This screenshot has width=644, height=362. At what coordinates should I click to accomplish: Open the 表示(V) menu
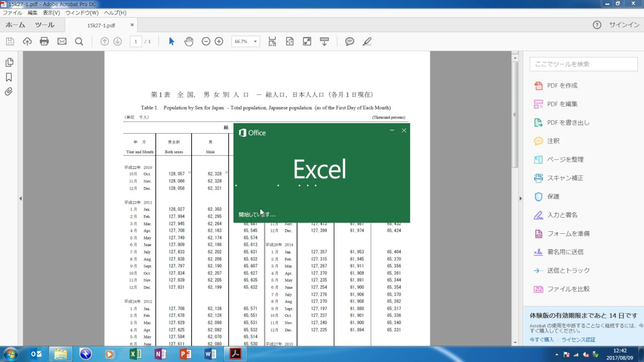51,13
